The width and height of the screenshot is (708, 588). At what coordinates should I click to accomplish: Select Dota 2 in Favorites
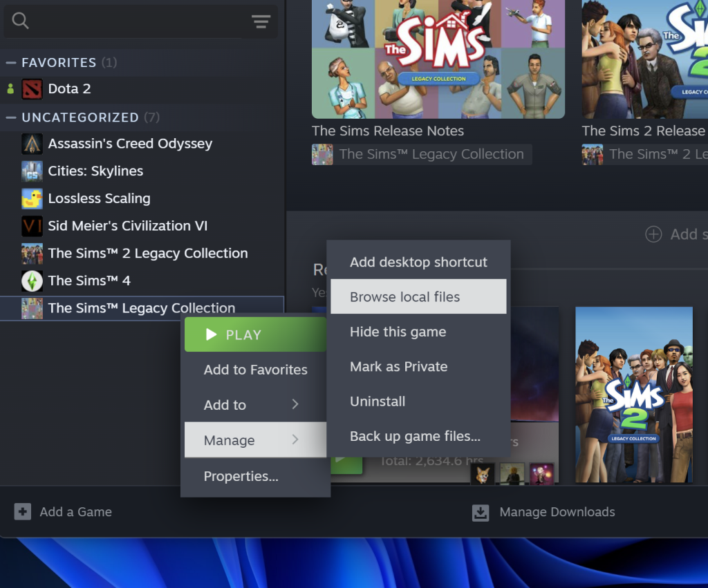[70, 89]
